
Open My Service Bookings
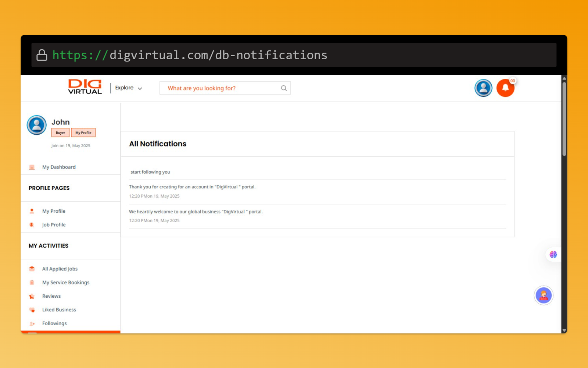(x=66, y=283)
